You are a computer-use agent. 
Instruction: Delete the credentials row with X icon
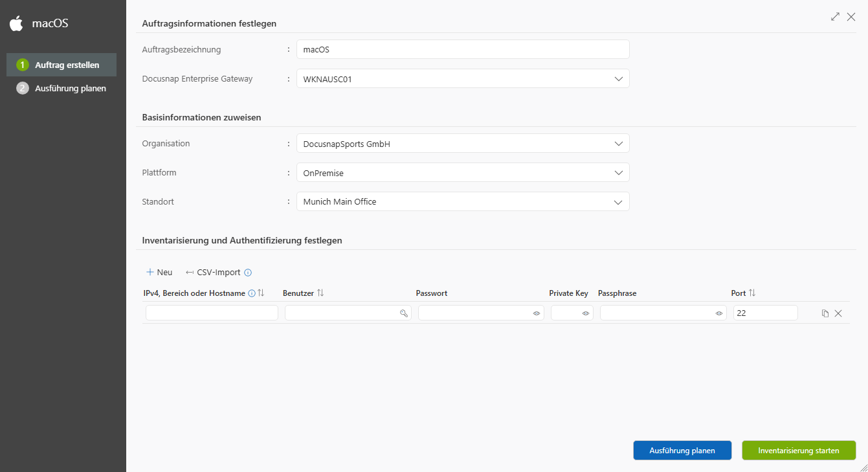(838, 313)
